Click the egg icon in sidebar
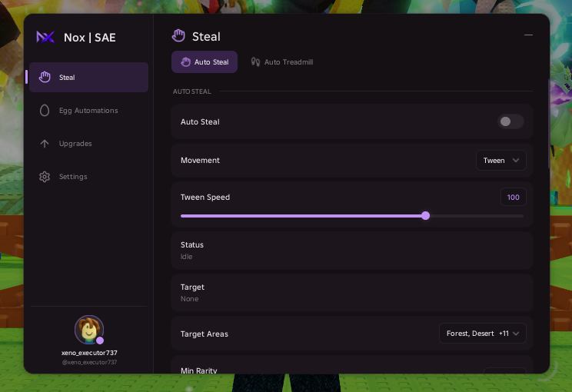Image resolution: width=572 pixels, height=392 pixels. coord(45,111)
